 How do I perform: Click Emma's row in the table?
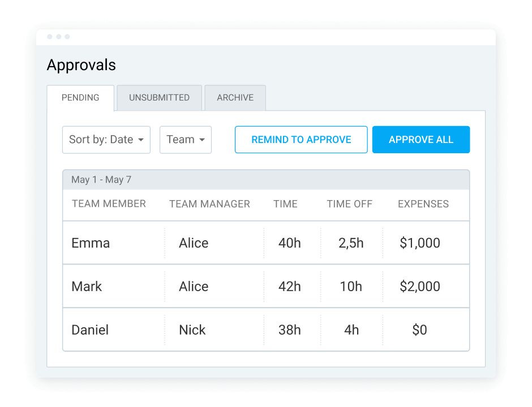(x=265, y=243)
